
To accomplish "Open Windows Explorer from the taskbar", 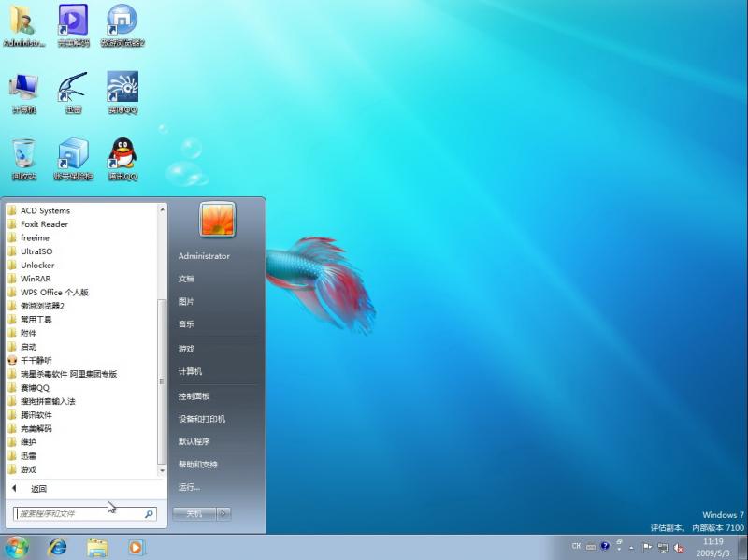I will [x=97, y=548].
